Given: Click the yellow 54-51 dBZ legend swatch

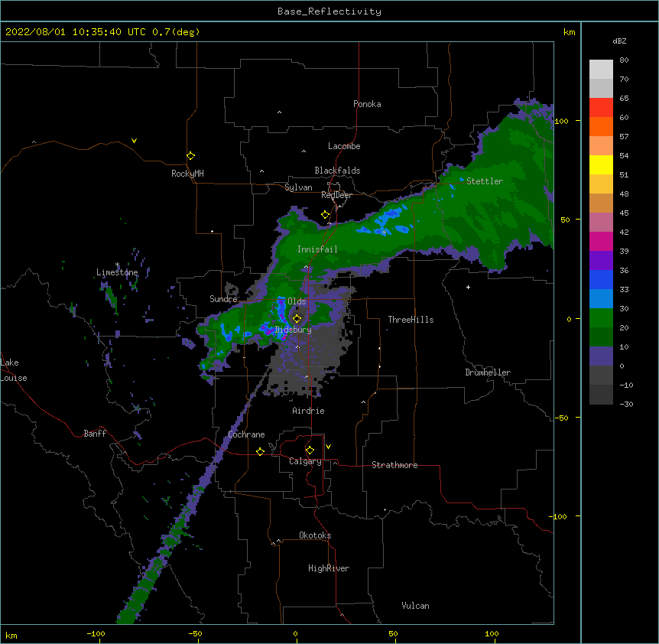Looking at the screenshot, I should pyautogui.click(x=601, y=164).
